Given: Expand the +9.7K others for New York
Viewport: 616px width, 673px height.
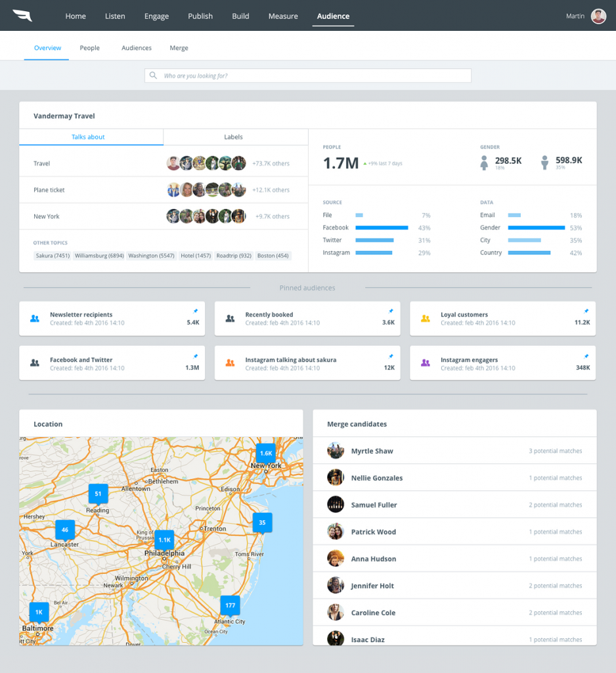Looking at the screenshot, I should pyautogui.click(x=272, y=216).
